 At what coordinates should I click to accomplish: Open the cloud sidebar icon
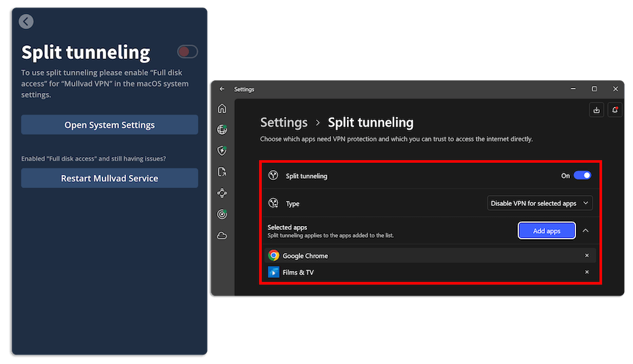point(222,235)
